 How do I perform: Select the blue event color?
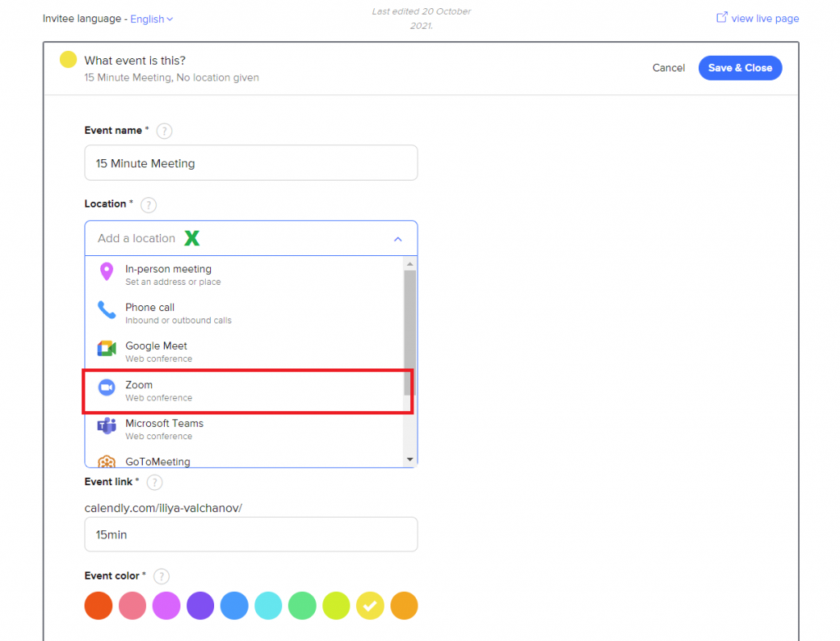pyautogui.click(x=235, y=606)
